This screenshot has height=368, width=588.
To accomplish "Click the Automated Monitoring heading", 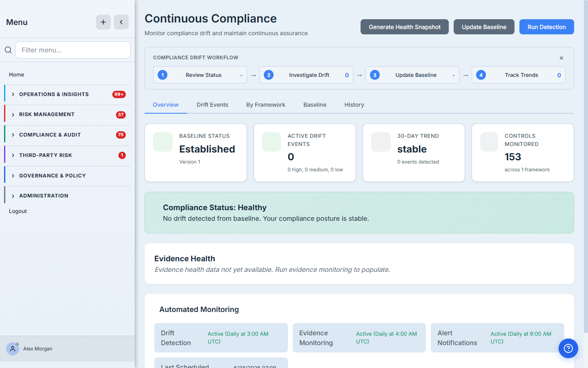I will 199,310.
